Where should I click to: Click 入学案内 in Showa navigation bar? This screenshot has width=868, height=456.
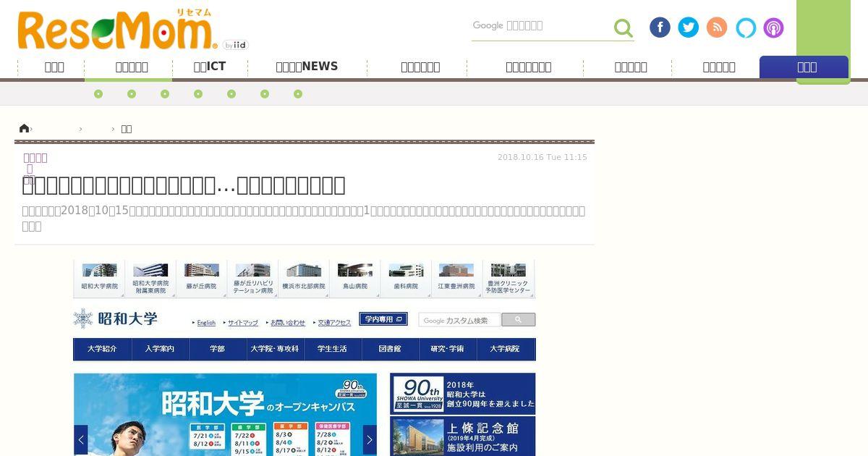coord(160,349)
